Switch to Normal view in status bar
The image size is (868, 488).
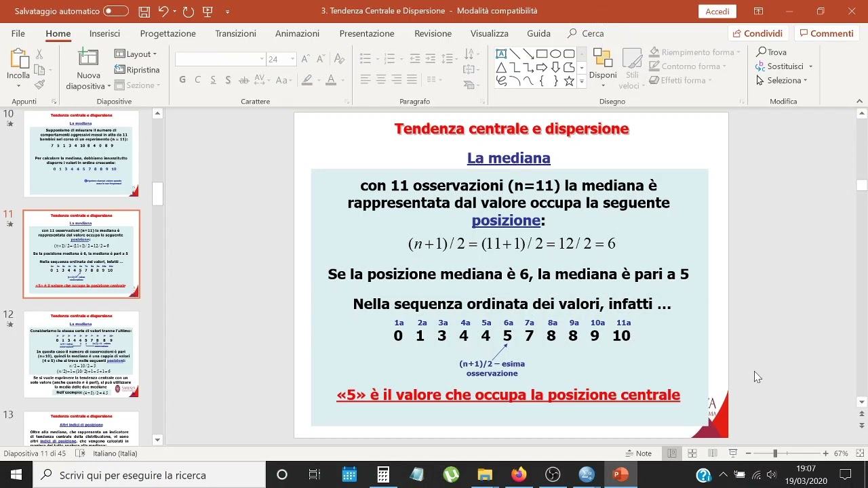coord(672,453)
